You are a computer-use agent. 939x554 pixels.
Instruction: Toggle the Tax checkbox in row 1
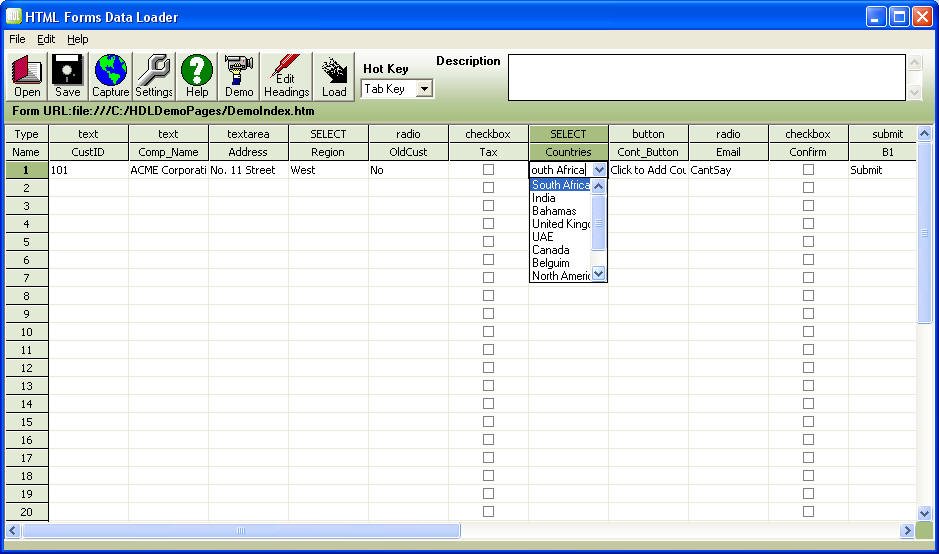[489, 169]
